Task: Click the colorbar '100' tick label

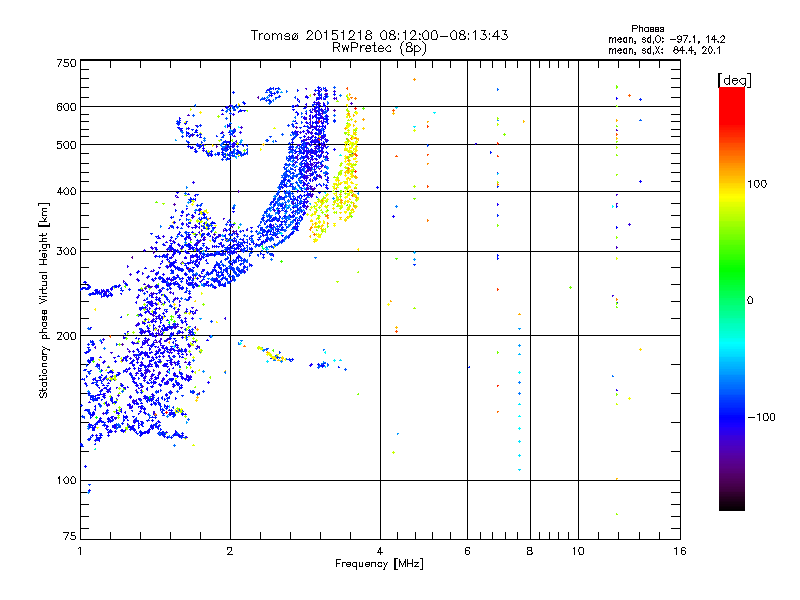Action: [x=757, y=184]
